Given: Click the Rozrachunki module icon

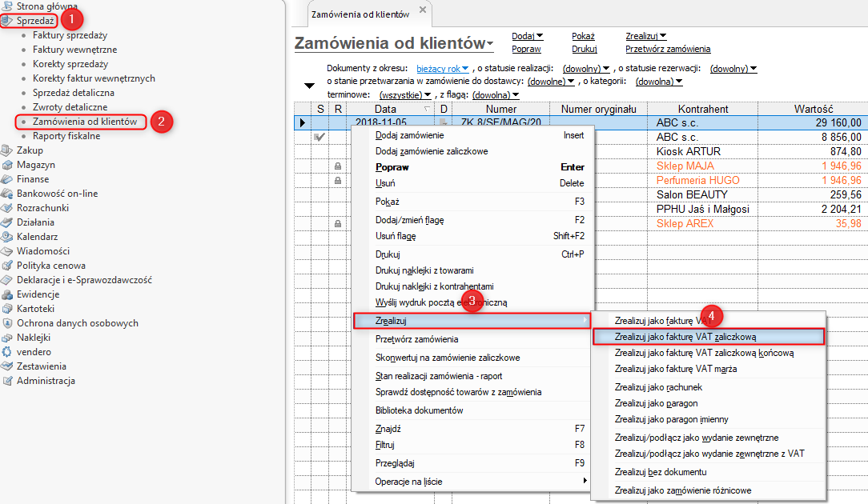Looking at the screenshot, I should 6,207.
